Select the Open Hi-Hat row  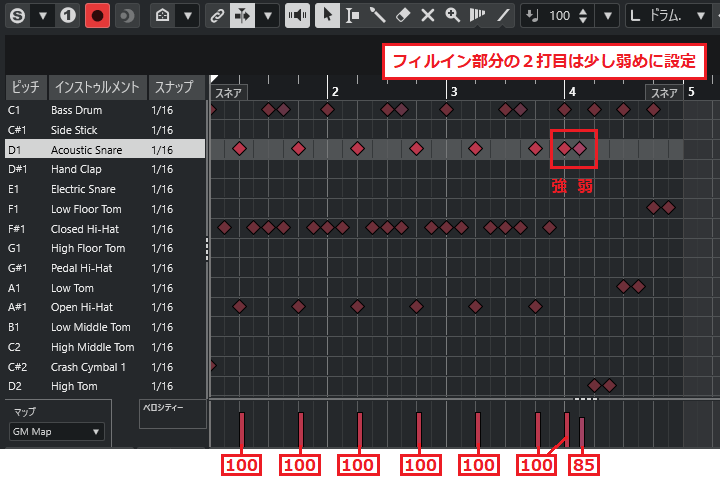point(105,307)
